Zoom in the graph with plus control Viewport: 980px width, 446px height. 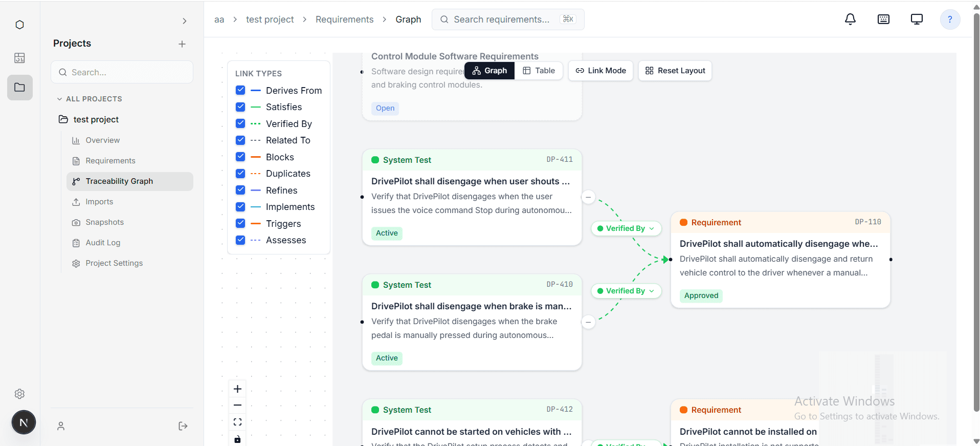pos(237,389)
